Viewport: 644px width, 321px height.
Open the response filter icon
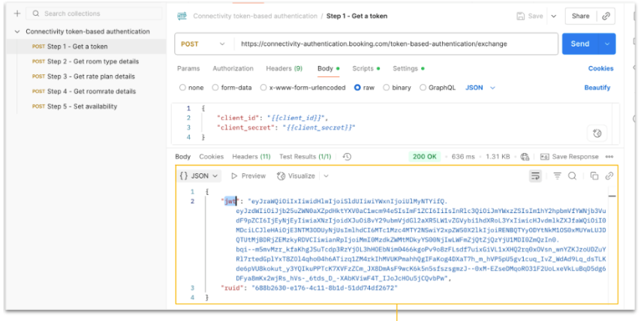pyautogui.click(x=557, y=175)
